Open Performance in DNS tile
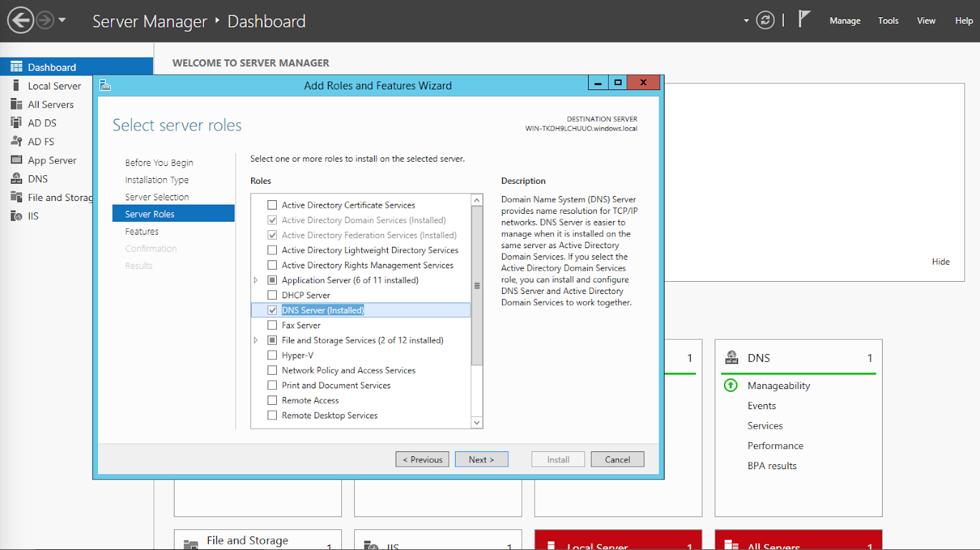Viewport: 980px width, 550px height. click(x=775, y=446)
